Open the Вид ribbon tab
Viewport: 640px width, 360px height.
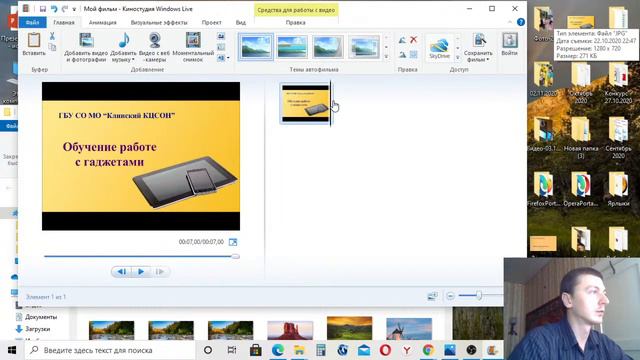241,22
